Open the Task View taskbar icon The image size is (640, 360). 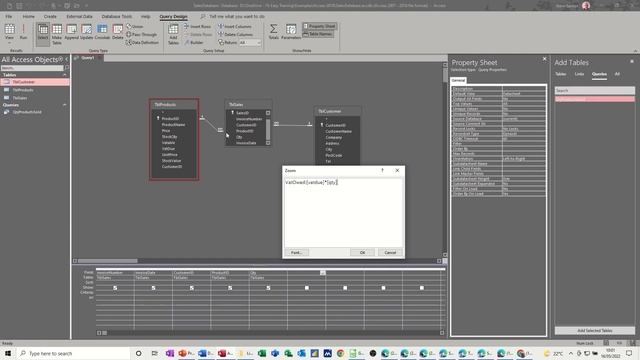154,353
